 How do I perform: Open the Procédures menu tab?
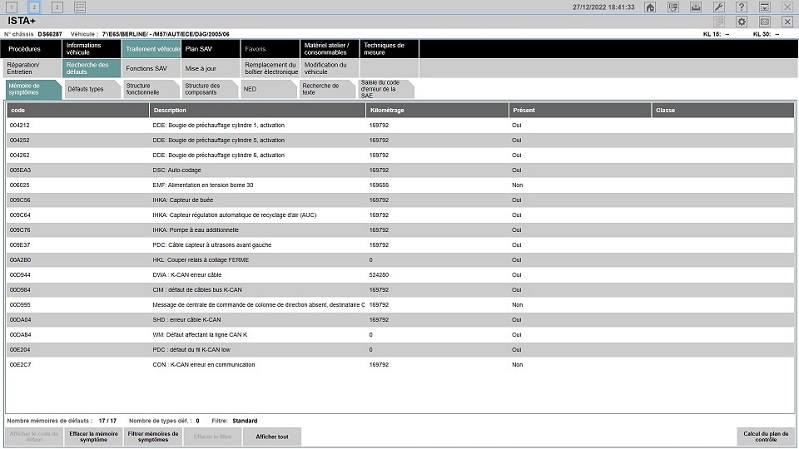[x=31, y=49]
